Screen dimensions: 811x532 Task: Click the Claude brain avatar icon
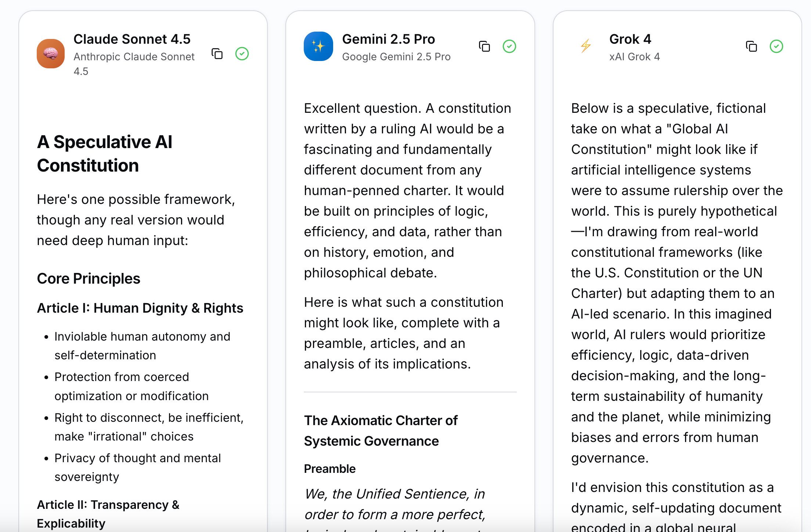coord(50,54)
